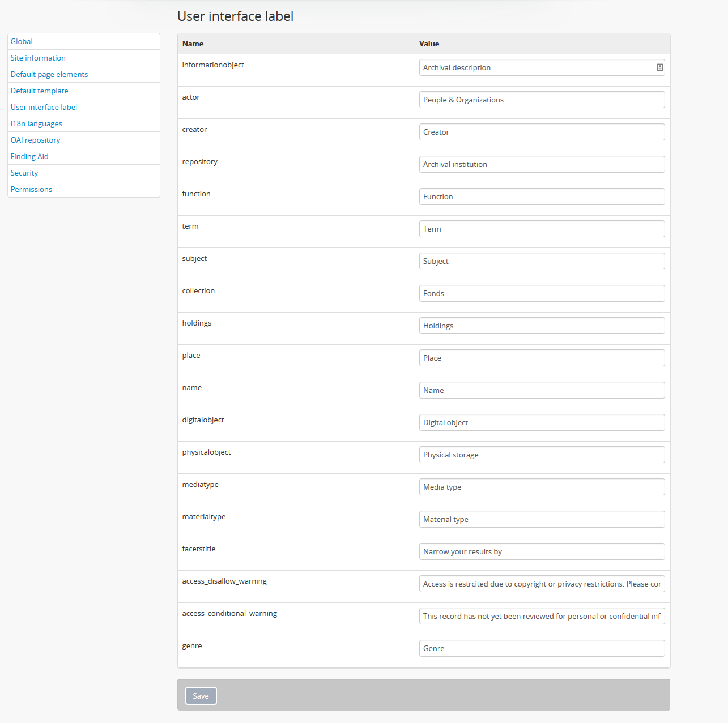
Task: Focus the physicalobject value input
Action: 542,455
